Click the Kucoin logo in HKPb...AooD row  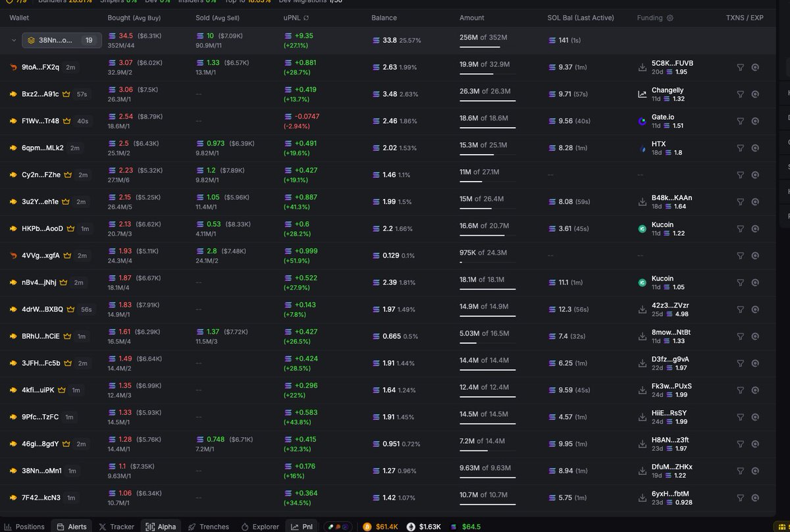(x=643, y=228)
